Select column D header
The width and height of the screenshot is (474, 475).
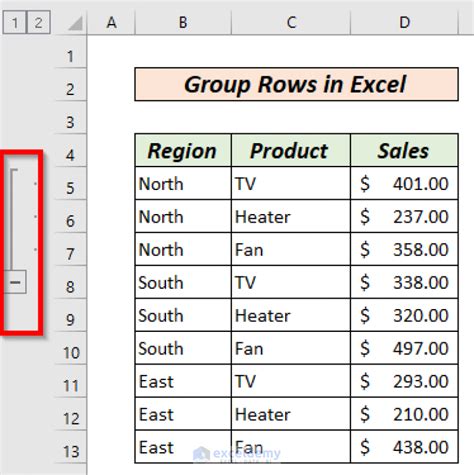tap(404, 22)
